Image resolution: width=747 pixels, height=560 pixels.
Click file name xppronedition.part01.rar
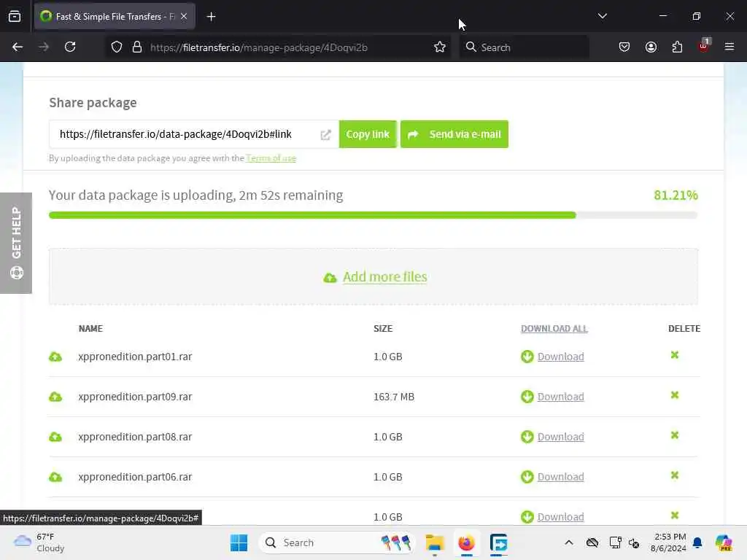pyautogui.click(x=135, y=357)
